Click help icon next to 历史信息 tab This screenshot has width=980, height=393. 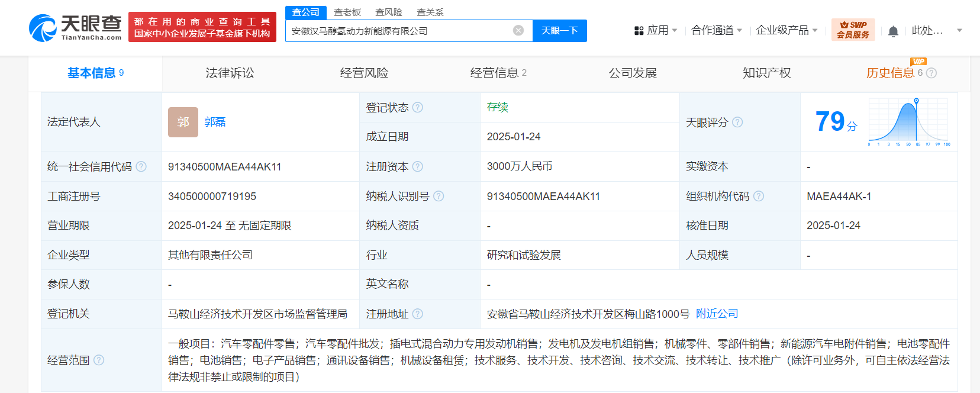pos(931,73)
